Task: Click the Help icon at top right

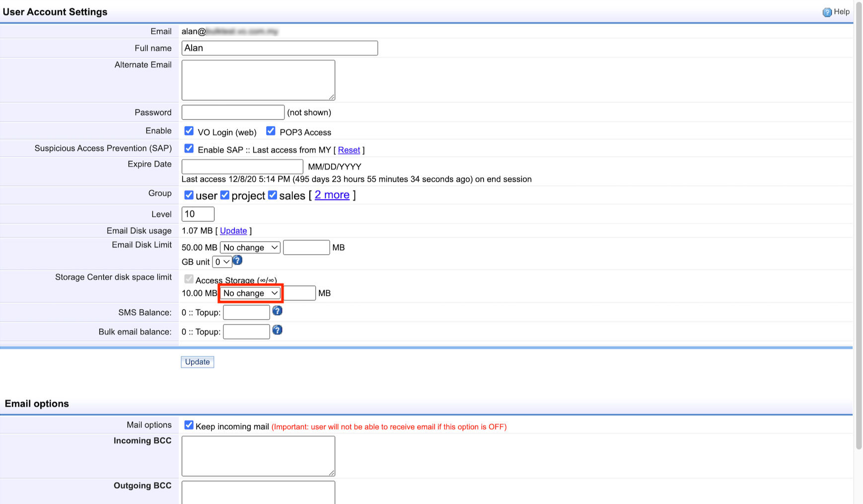Action: pos(827,12)
